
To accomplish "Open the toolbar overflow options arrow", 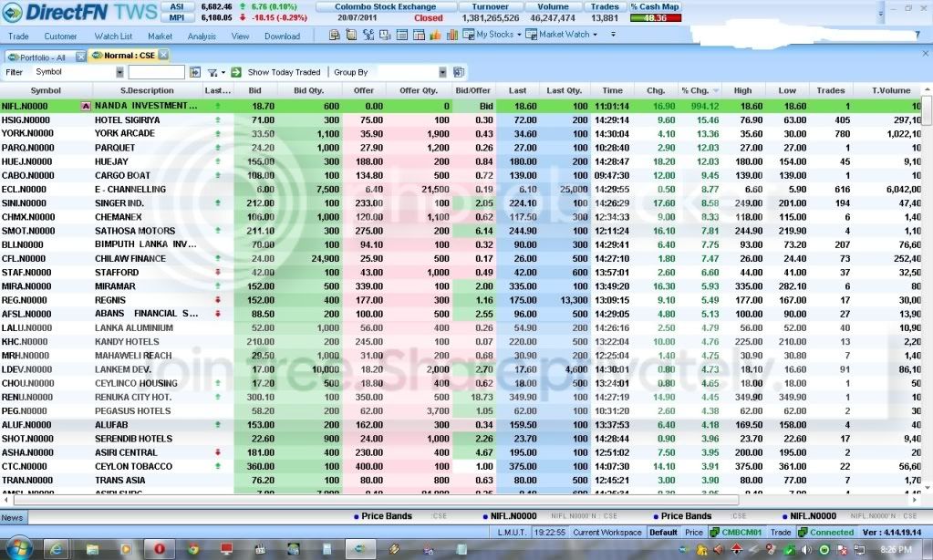I will [x=613, y=35].
